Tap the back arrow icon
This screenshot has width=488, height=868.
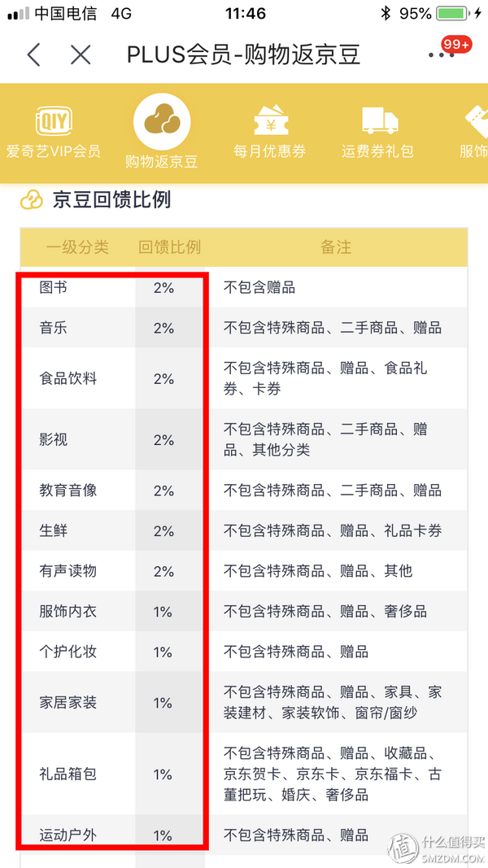(x=33, y=55)
